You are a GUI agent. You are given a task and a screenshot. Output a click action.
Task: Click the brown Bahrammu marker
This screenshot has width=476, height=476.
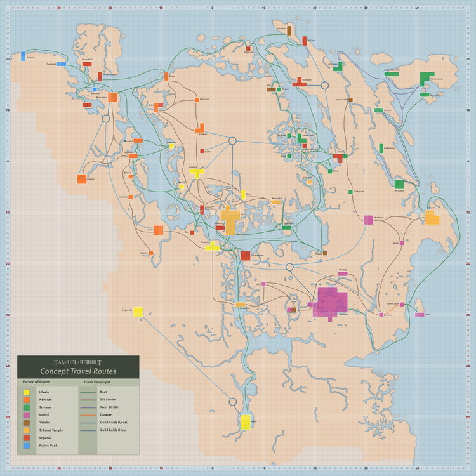click(x=289, y=30)
